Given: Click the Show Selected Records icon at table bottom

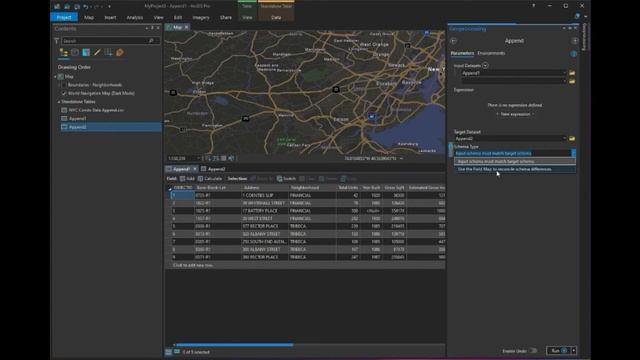Looking at the screenshot, I should 177,352.
